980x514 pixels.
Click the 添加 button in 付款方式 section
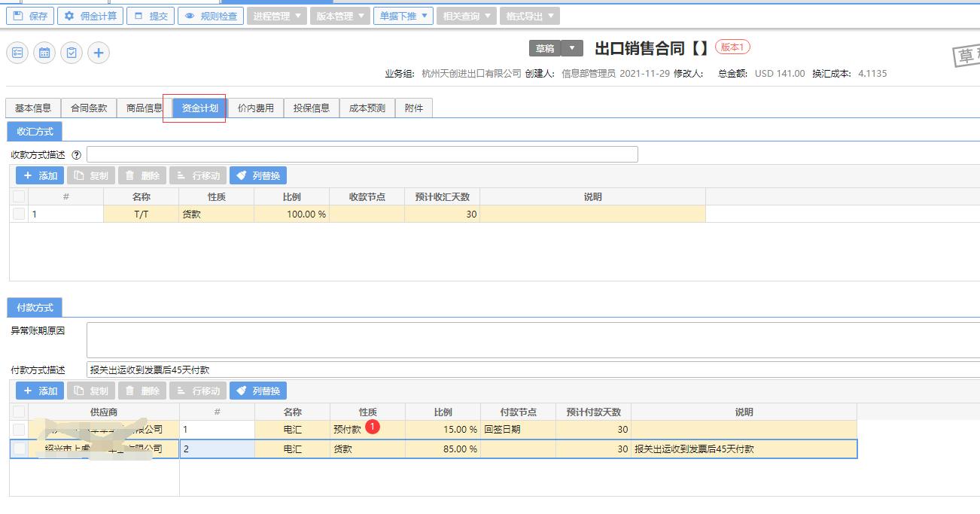[x=39, y=390]
